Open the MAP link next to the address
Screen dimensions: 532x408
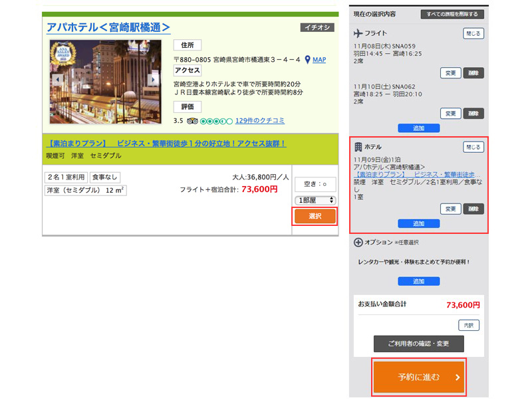(319, 60)
